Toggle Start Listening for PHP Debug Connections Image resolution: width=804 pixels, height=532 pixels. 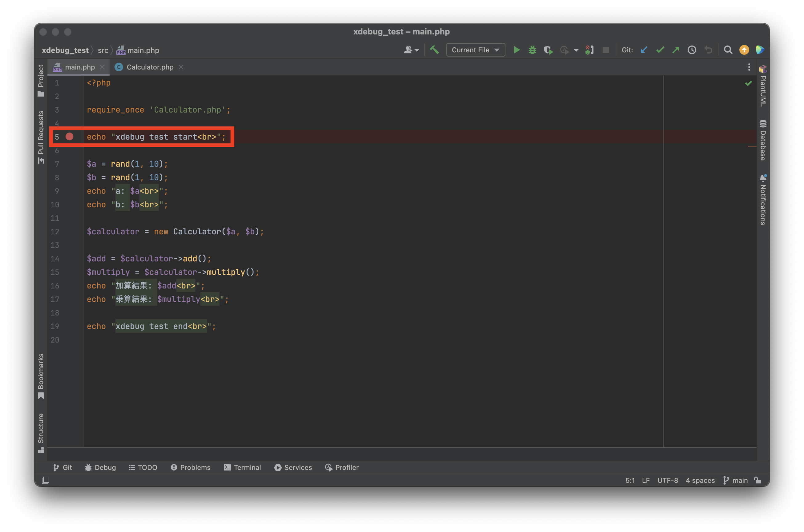pos(589,50)
